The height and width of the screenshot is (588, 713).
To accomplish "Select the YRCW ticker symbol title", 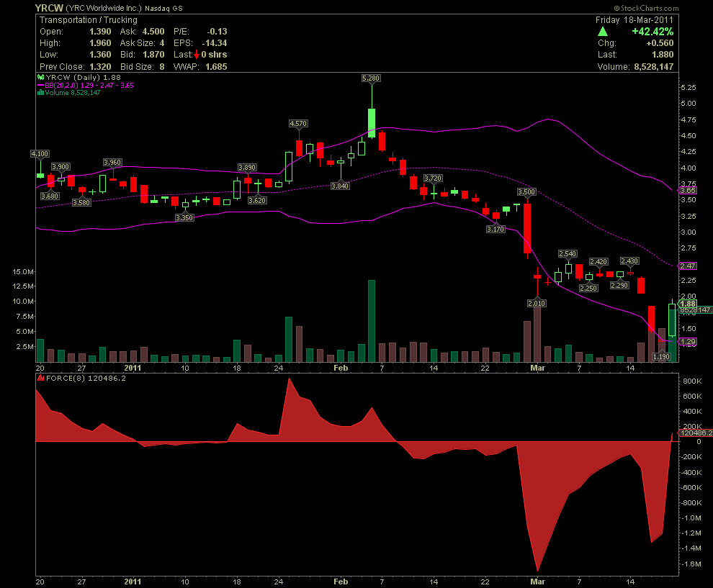I will pos(49,8).
